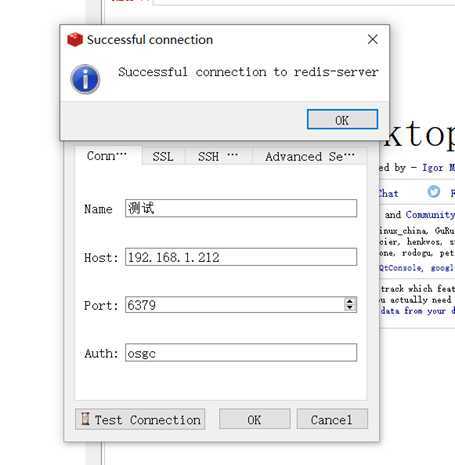Click the Name input field
This screenshot has width=455, height=465.
pyautogui.click(x=241, y=208)
